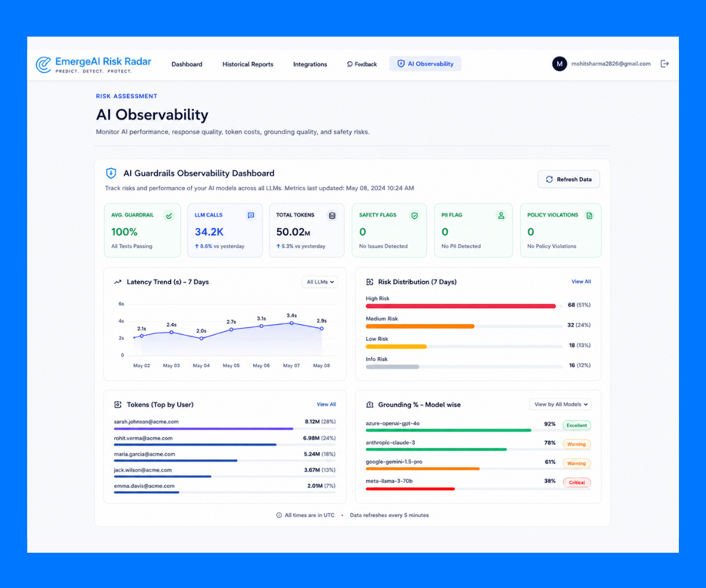Click the Critical badge for meta-llama-3-70b
This screenshot has width=706, height=588.
[577, 483]
